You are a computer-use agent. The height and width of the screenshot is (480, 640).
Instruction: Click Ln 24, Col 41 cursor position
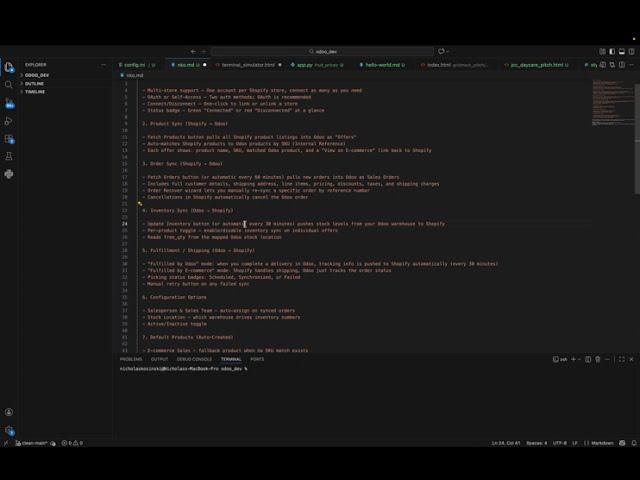click(x=506, y=443)
